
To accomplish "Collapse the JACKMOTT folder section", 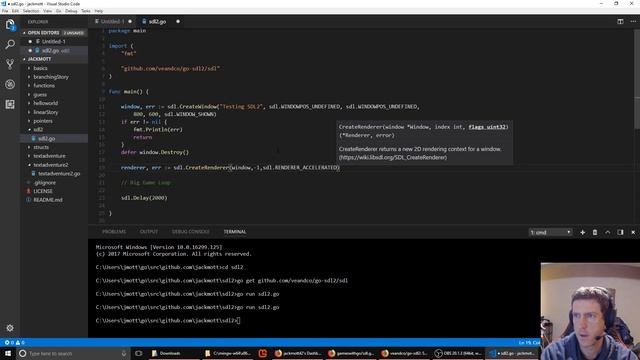I will click(x=54, y=59).
